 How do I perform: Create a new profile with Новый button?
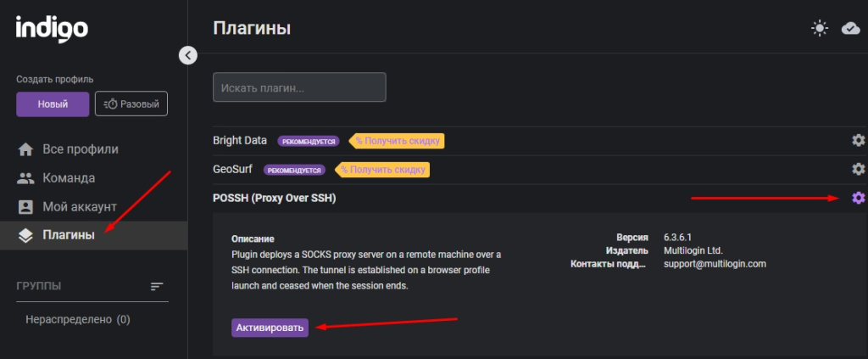point(53,104)
